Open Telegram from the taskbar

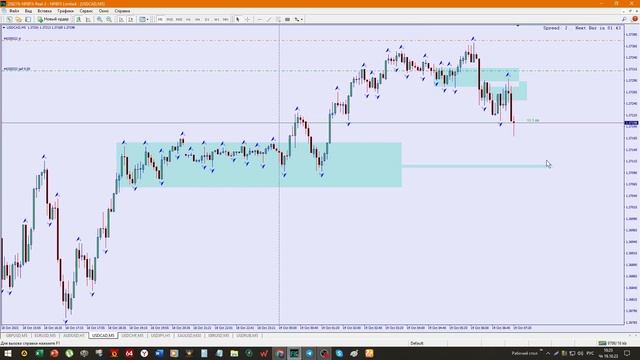pyautogui.click(x=309, y=353)
